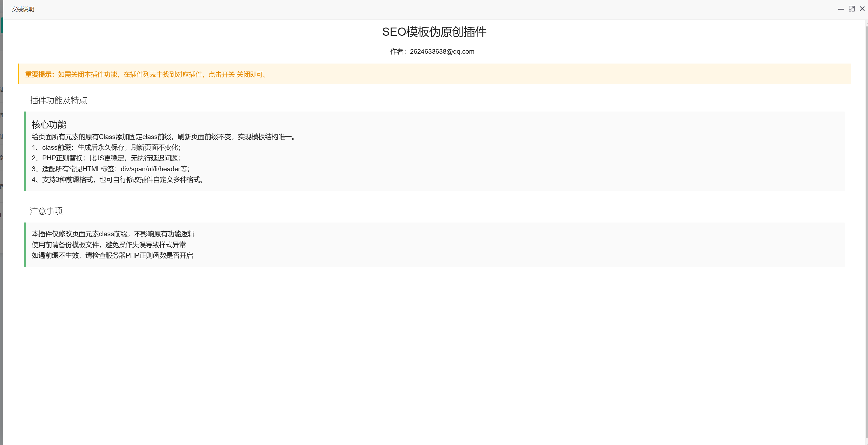This screenshot has height=445, width=868.
Task: Click the 支持3种前缀格式 feature line
Action: coord(117,179)
